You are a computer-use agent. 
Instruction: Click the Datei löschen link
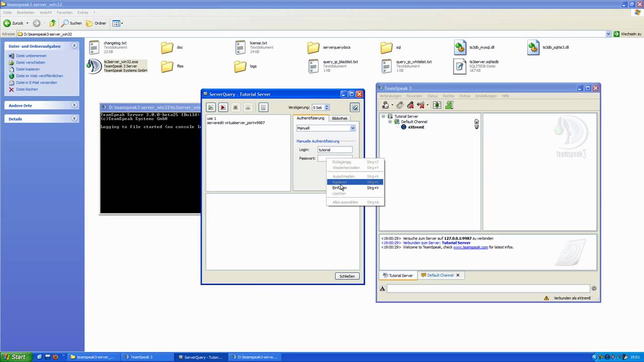pos(27,89)
